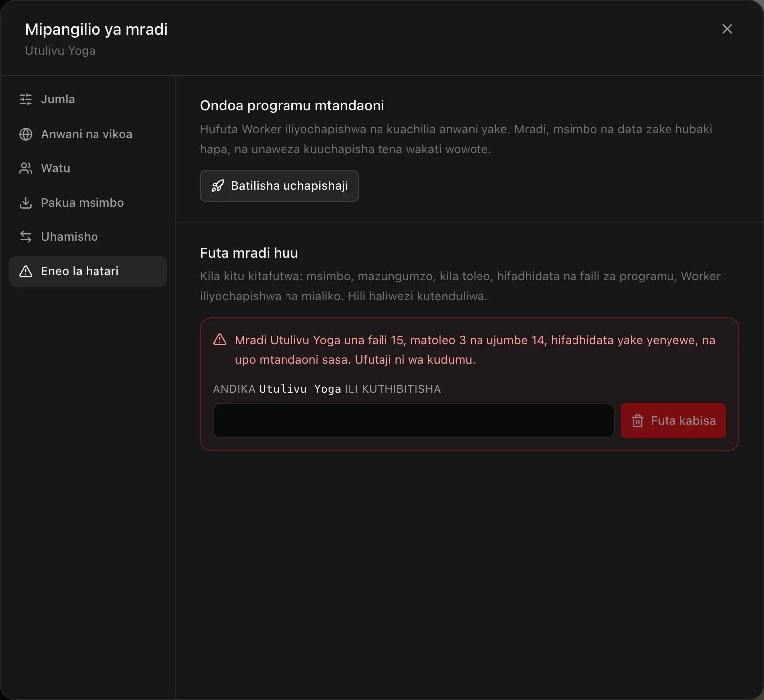Focus the project name confirmation input field

pyautogui.click(x=414, y=421)
